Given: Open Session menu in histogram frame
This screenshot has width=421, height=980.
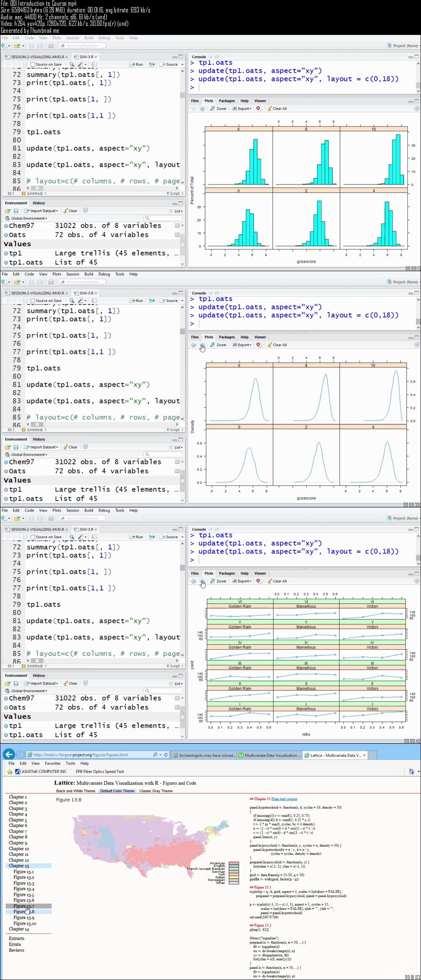Looking at the screenshot, I should click(x=73, y=38).
